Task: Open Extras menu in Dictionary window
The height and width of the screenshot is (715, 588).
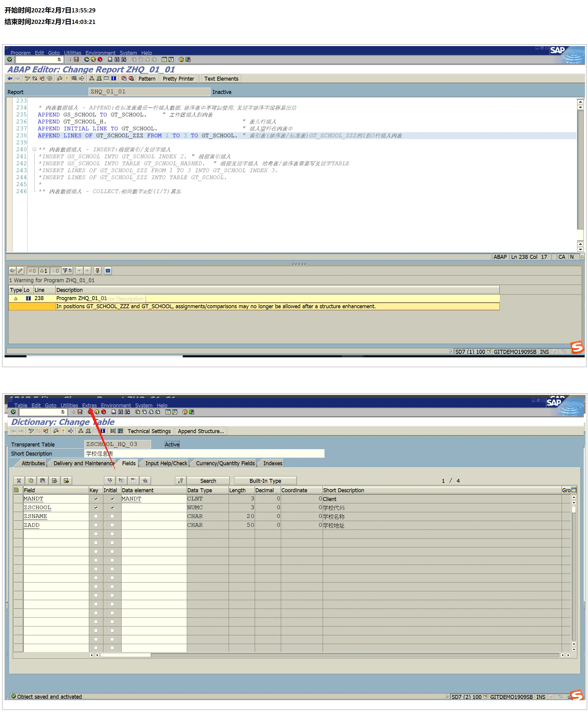Action: click(89, 406)
